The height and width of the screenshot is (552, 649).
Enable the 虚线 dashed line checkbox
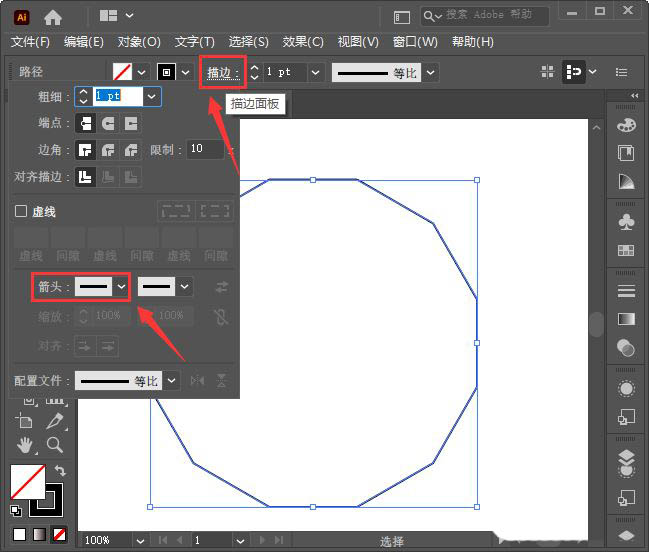(21, 212)
